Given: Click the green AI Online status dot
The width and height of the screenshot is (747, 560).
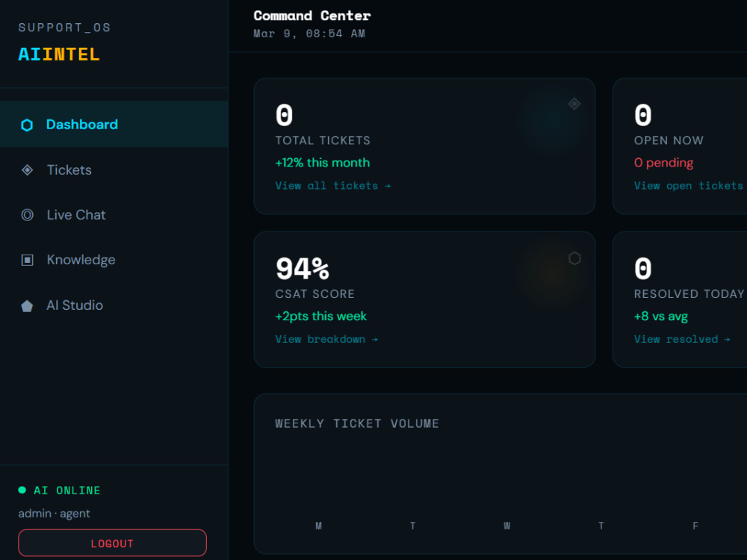Looking at the screenshot, I should click(22, 490).
